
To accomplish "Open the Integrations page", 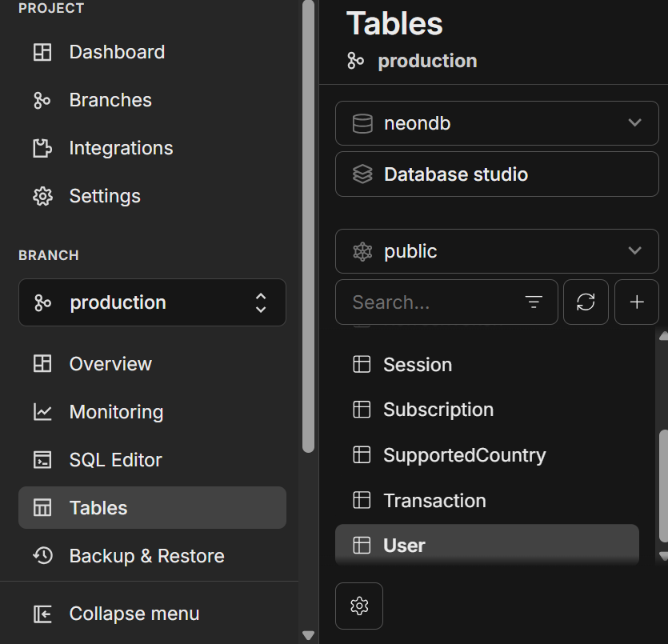I will pyautogui.click(x=152, y=148).
